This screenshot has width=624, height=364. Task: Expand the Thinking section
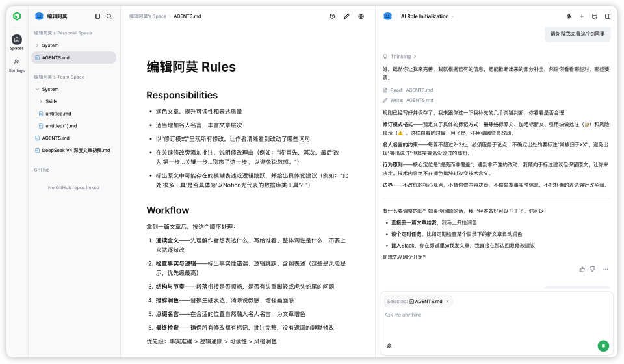click(400, 57)
